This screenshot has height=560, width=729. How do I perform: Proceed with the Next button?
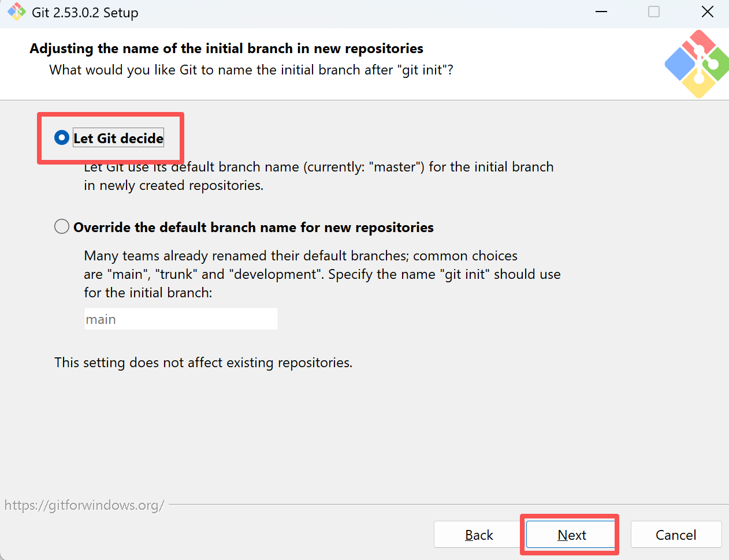tap(571, 535)
